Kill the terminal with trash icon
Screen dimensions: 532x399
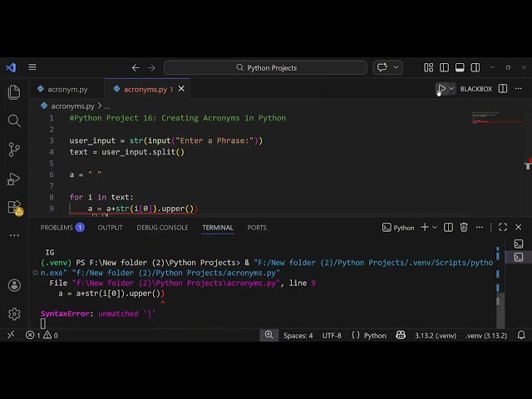(464, 227)
